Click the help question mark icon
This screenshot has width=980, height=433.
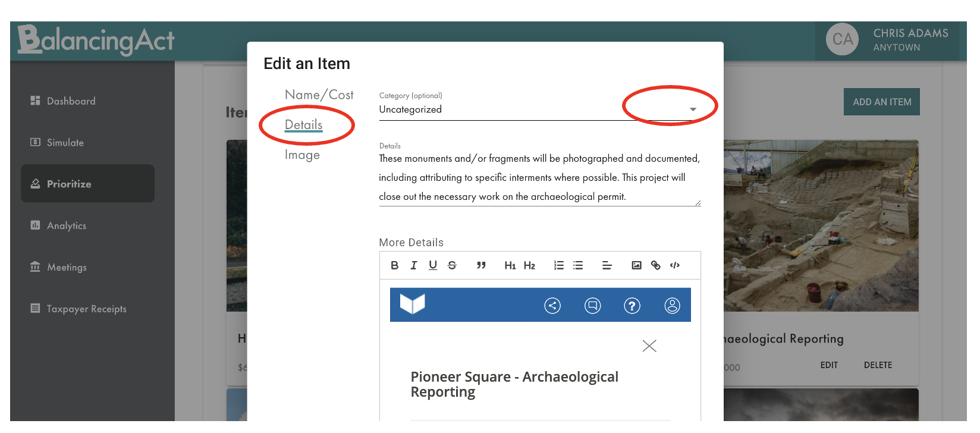coord(632,306)
